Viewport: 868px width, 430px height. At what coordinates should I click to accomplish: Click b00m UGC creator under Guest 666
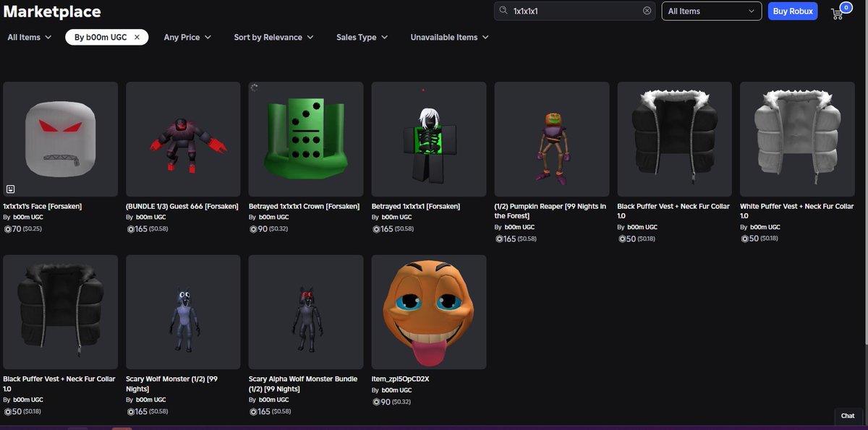point(150,217)
